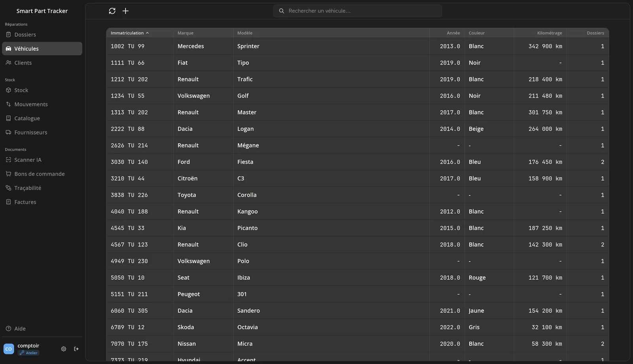Open Scanner IA
633x364 pixels.
click(x=42, y=160)
